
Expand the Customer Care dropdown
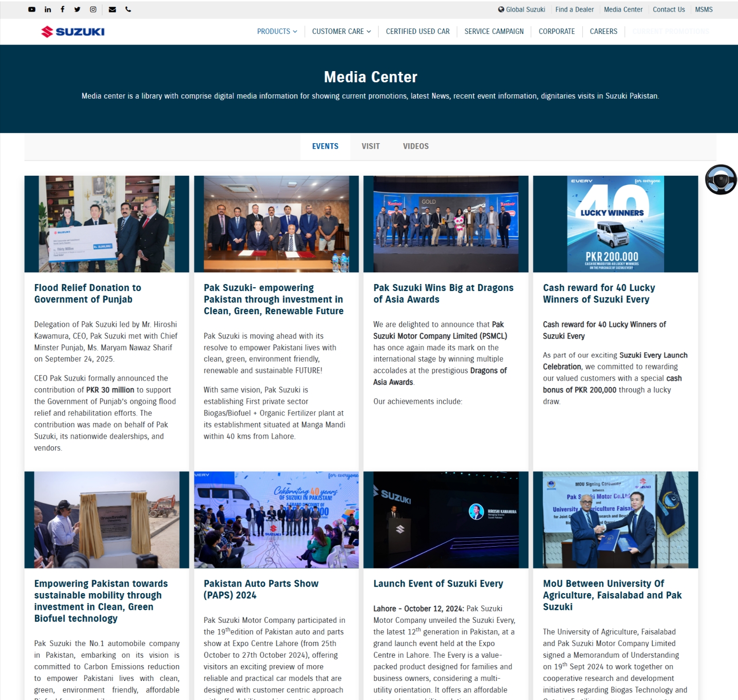tap(341, 32)
